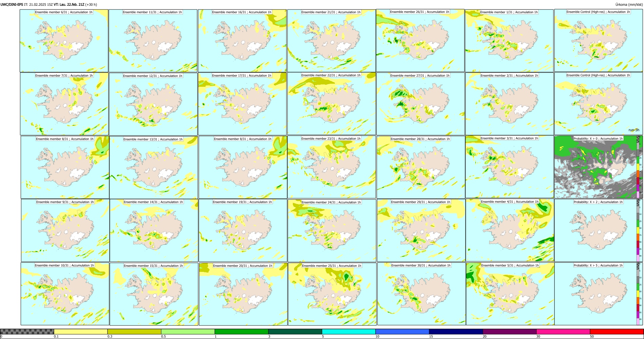Screen dimensions: 644x339
Task: Select the Ensemble member 2/31 panel
Action: [x=509, y=104]
